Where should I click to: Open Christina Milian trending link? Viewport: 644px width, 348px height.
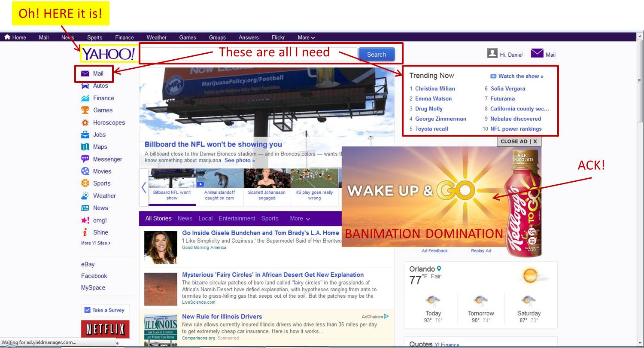pyautogui.click(x=435, y=89)
